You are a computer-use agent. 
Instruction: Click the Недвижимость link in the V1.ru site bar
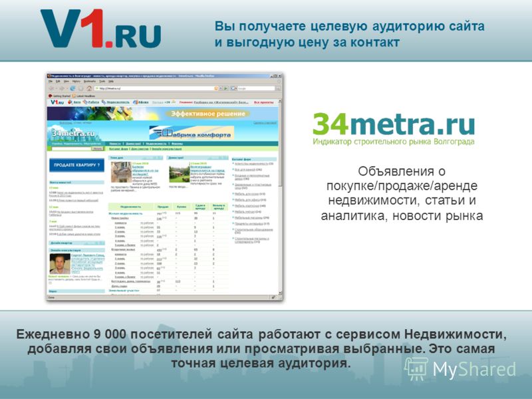(116, 102)
